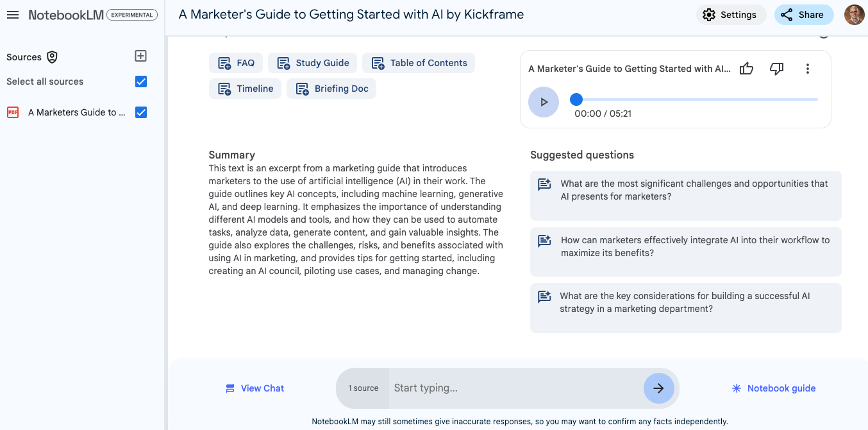Click the audio overview title text
Viewport: 868px width, 430px height.
point(630,69)
